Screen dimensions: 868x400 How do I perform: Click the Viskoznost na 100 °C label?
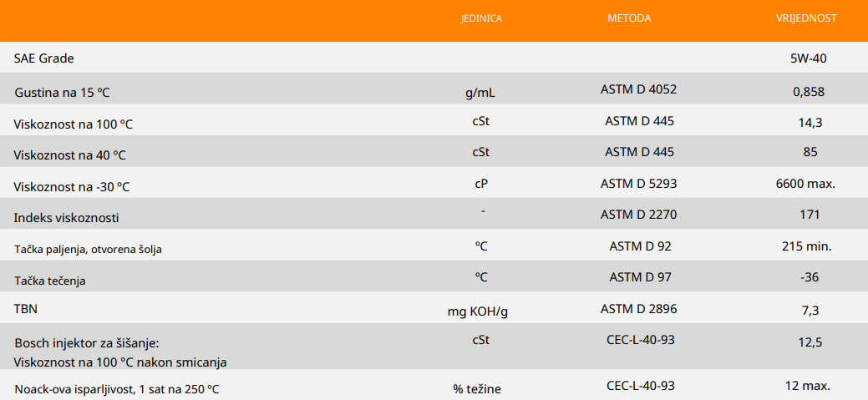pos(74,124)
